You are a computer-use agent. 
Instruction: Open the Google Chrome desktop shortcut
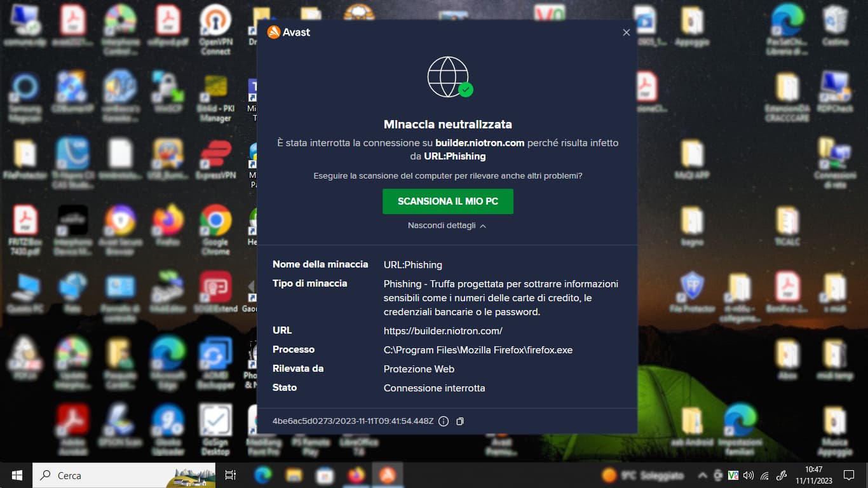click(x=215, y=229)
